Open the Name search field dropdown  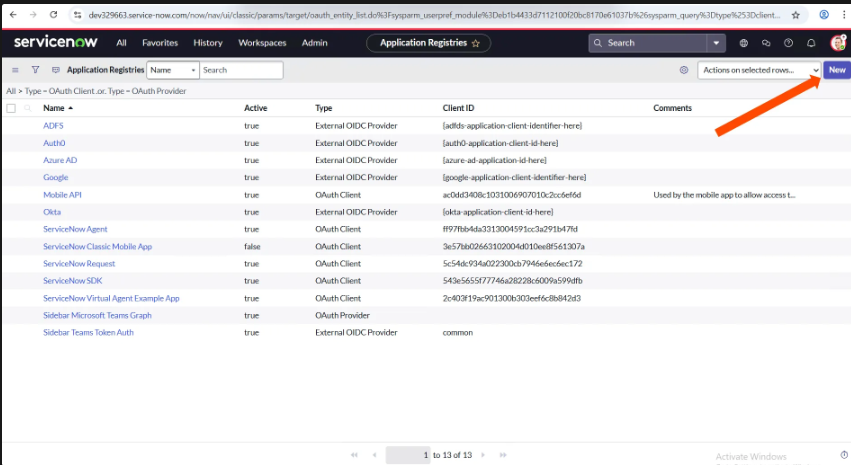pos(173,70)
